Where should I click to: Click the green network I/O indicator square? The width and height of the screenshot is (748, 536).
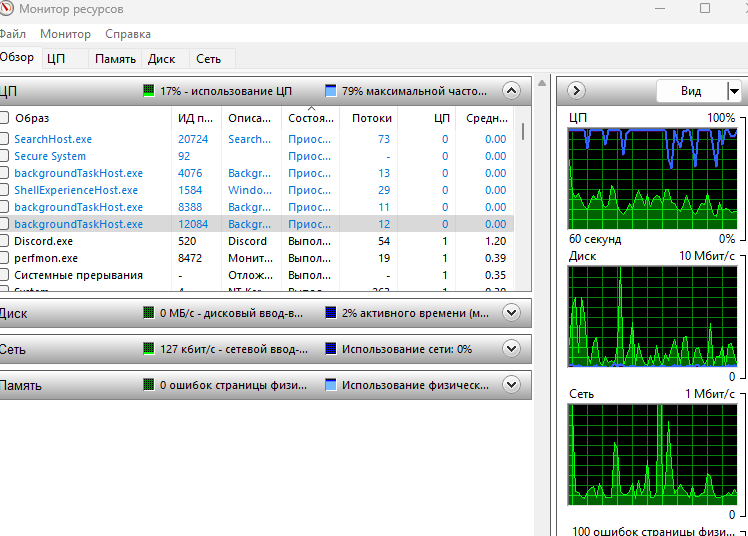[149, 349]
